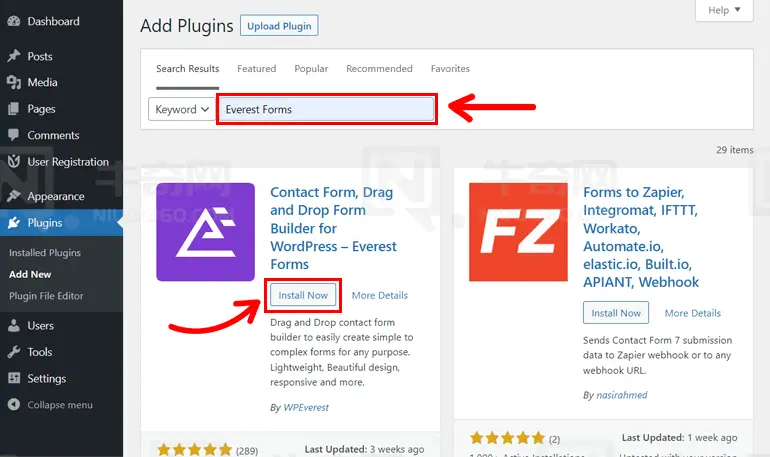Click the User Registration icon
Viewport: 770px width, 457px height.
[x=14, y=161]
